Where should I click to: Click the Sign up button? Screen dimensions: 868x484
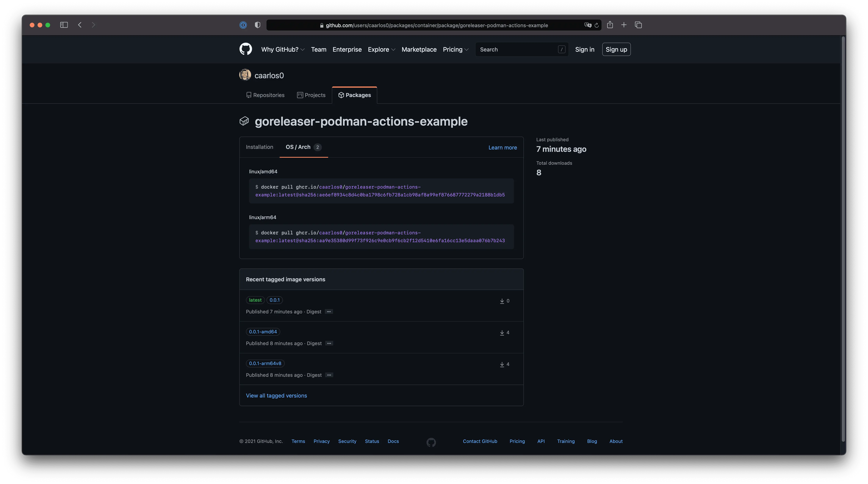616,49
